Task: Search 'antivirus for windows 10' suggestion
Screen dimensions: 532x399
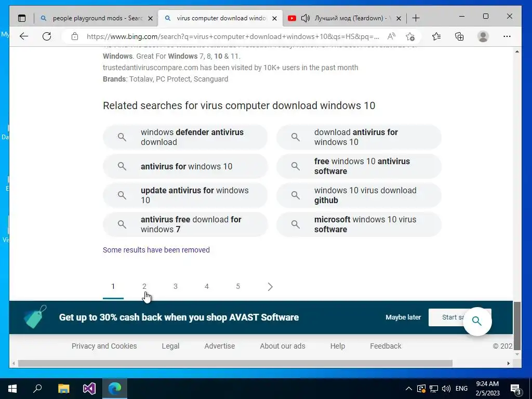Action: [185, 166]
